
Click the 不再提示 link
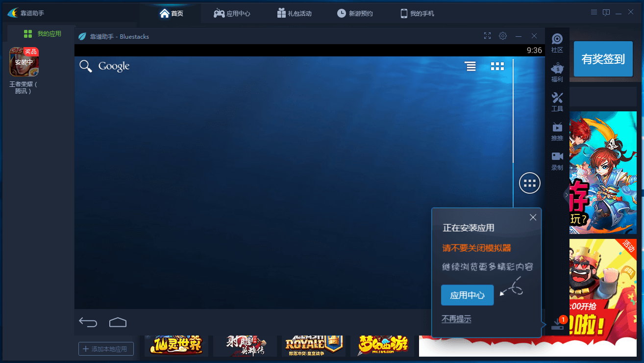pyautogui.click(x=456, y=319)
